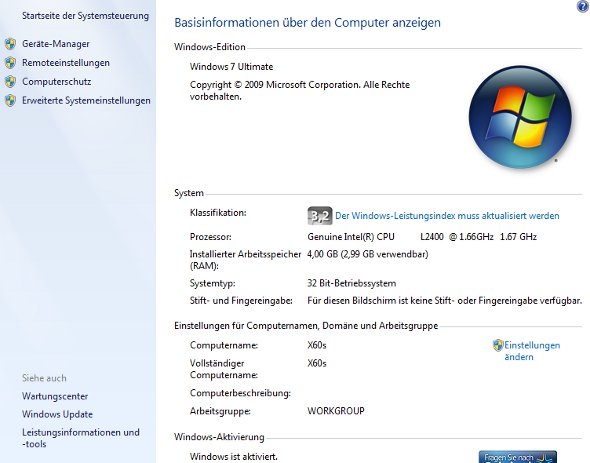
Task: Click the Computerbeschreibung label
Action: 240,393
